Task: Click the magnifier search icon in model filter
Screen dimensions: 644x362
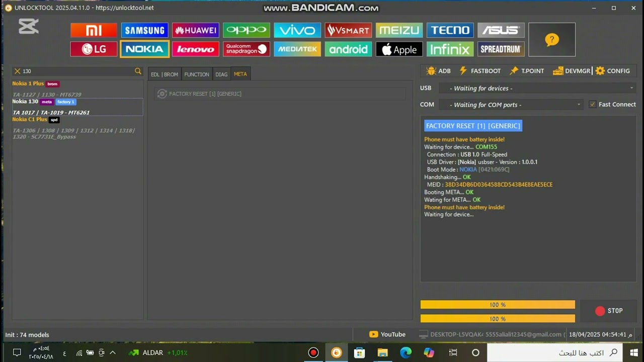Action: click(x=138, y=71)
